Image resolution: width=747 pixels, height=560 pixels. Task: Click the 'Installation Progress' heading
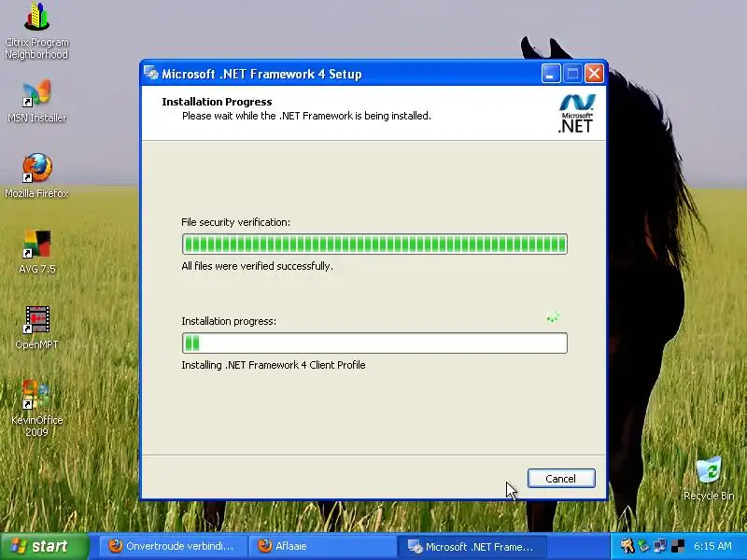pyautogui.click(x=217, y=102)
